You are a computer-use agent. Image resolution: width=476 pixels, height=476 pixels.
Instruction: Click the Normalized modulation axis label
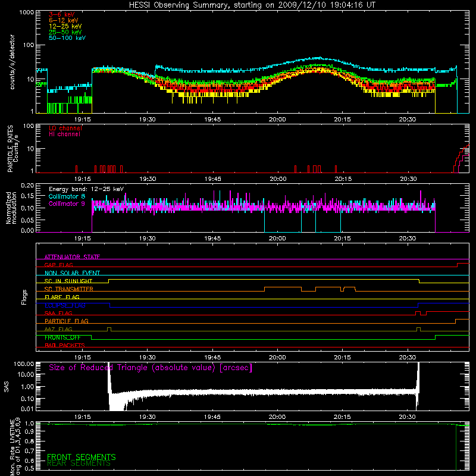tap(11, 208)
